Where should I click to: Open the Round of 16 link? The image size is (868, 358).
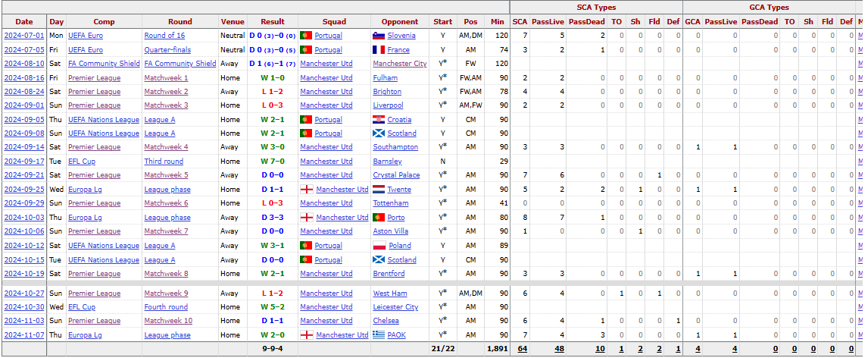coord(164,36)
